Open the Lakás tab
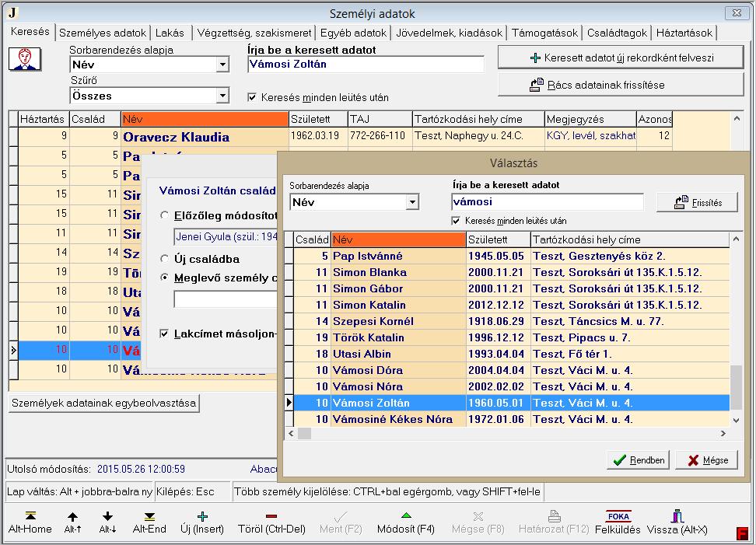Screen dimensions: 756x545 tap(170, 33)
